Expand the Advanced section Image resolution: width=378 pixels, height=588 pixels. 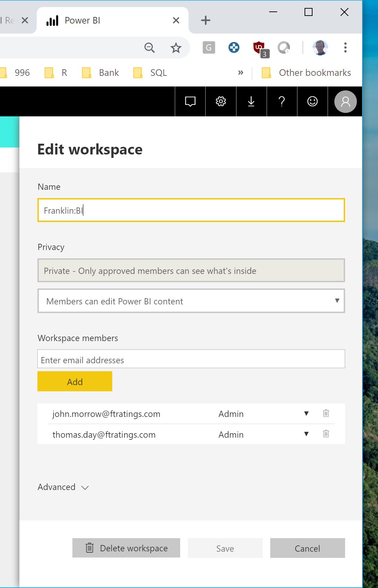click(63, 487)
